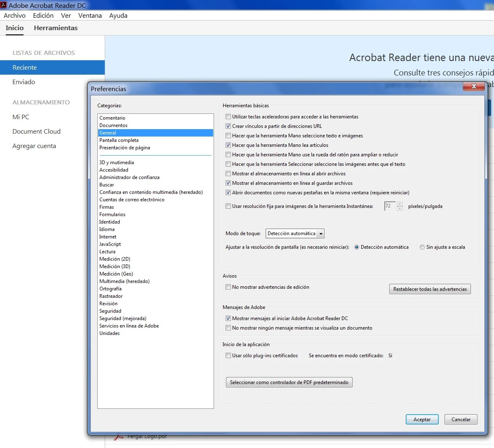The image size is (494, 448).
Task: Open the Ver menu
Action: click(x=66, y=15)
